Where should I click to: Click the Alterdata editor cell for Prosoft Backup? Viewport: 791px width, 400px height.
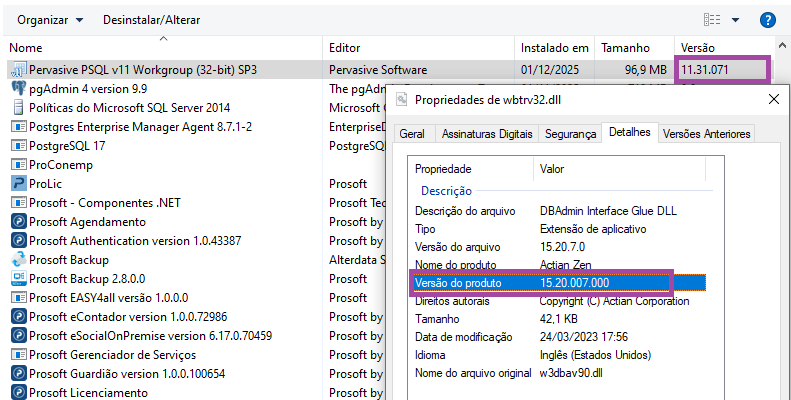[x=357, y=260]
